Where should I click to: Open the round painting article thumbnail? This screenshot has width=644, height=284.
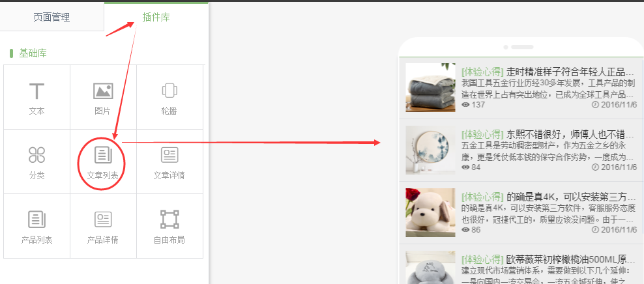click(x=430, y=150)
